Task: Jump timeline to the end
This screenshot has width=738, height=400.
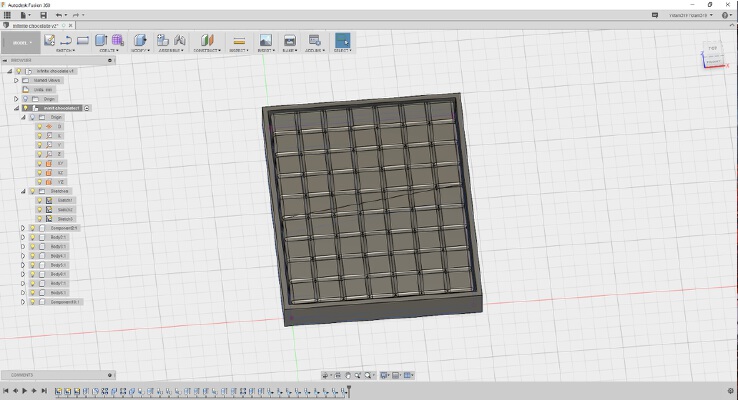Action: click(44, 391)
